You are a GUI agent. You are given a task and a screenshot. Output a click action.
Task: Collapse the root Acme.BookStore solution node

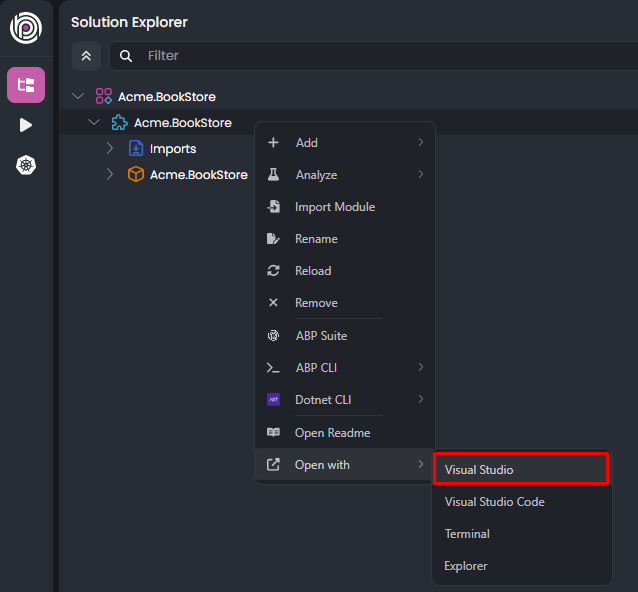[x=78, y=96]
